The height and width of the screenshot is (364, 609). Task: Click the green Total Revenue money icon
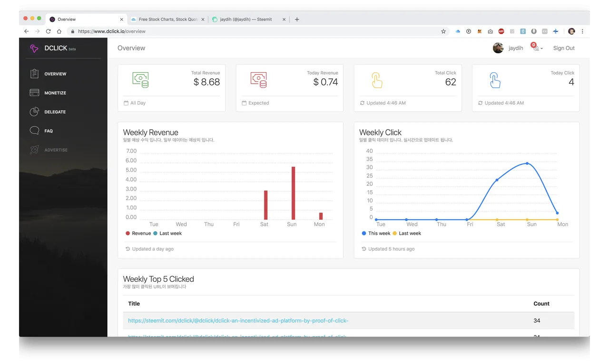141,80
